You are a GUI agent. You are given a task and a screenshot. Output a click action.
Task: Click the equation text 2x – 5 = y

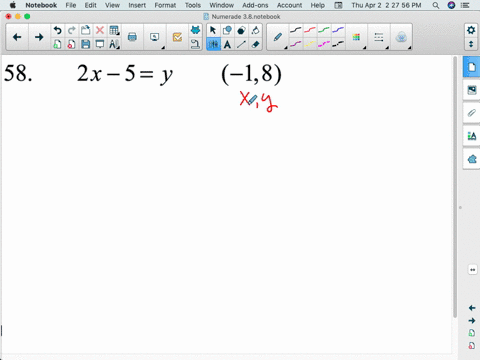tap(125, 74)
